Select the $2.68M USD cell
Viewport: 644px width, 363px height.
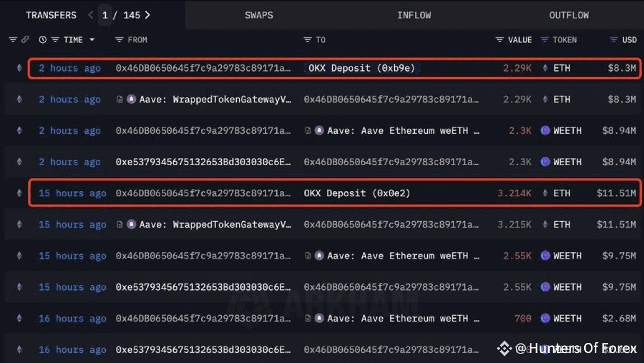click(619, 318)
